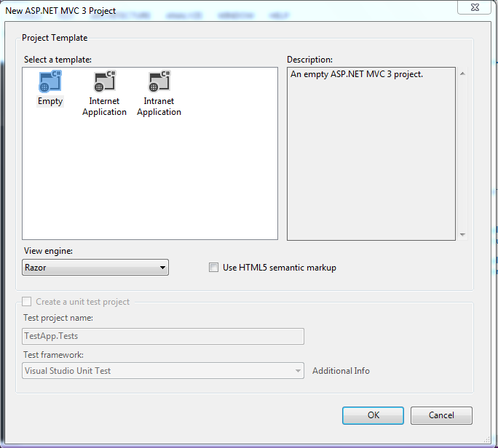The width and height of the screenshot is (498, 448).
Task: Click the OK button
Action: tap(373, 415)
